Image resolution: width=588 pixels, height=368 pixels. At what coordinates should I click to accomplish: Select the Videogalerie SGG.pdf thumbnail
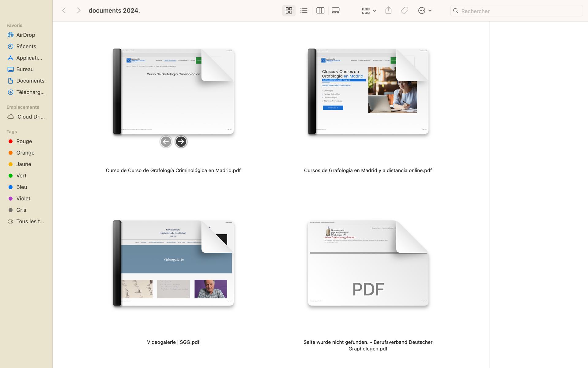click(x=173, y=263)
